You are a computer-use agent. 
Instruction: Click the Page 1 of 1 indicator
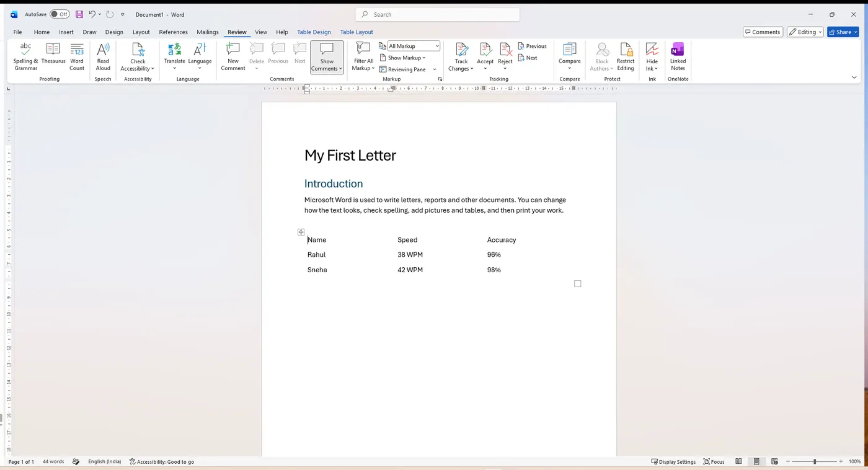pos(21,462)
